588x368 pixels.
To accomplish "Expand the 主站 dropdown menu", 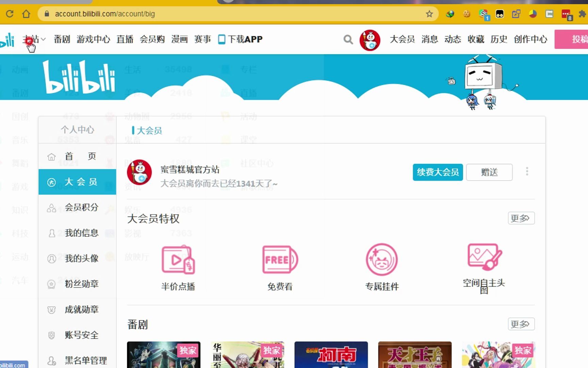I will tap(34, 39).
